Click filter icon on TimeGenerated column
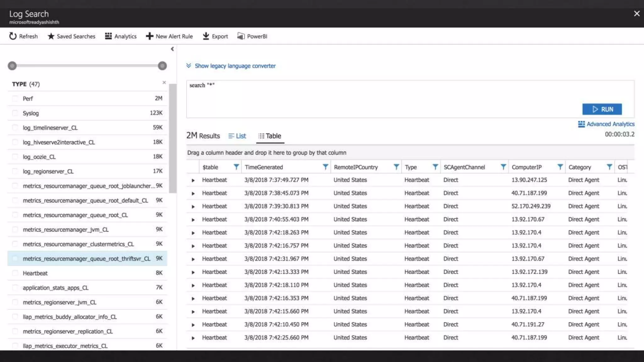644x362 pixels. pos(325,167)
